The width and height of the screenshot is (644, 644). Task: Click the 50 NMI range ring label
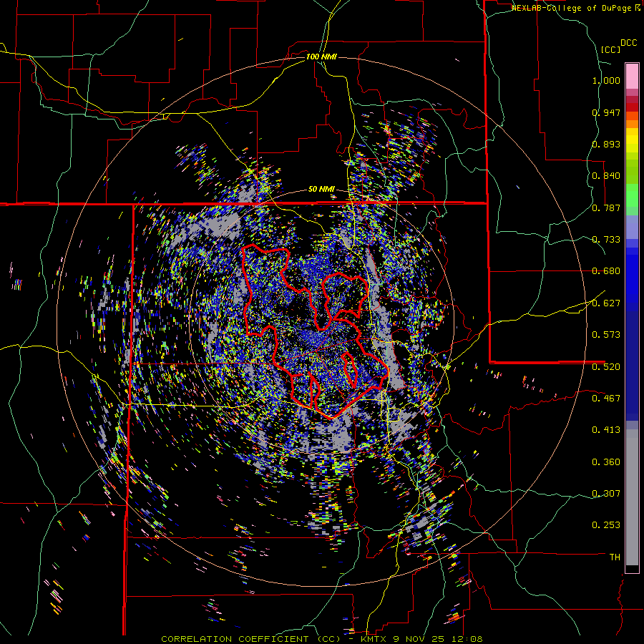tap(321, 190)
